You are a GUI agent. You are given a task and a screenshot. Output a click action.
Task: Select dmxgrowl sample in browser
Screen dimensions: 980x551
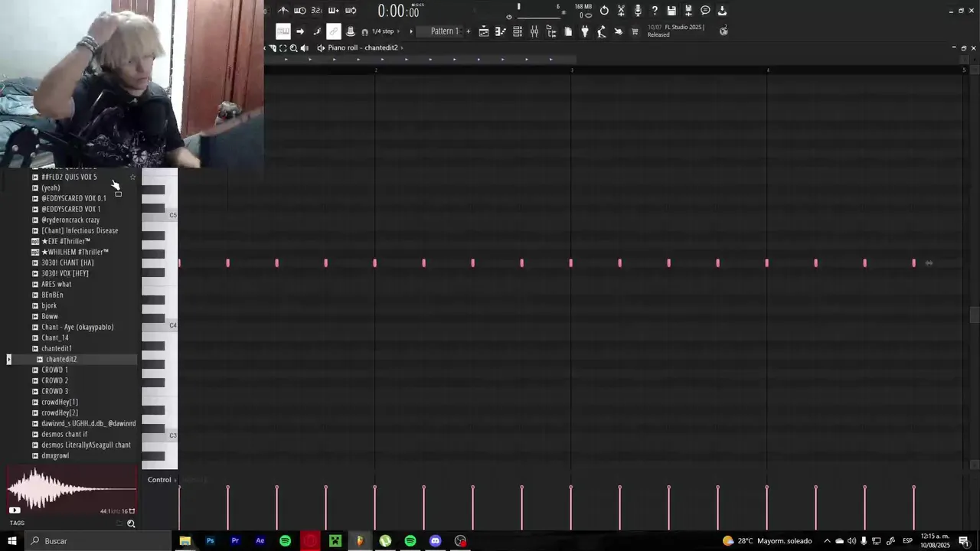click(55, 455)
